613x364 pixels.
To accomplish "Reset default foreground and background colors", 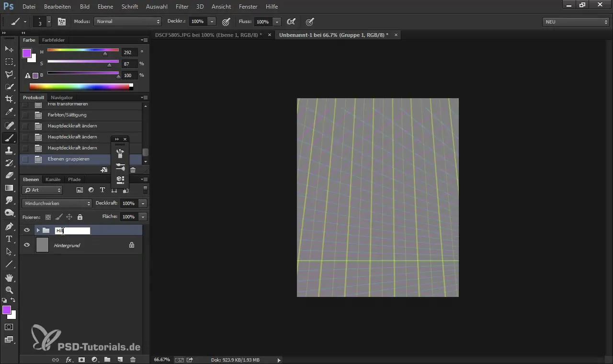I will (x=4, y=300).
